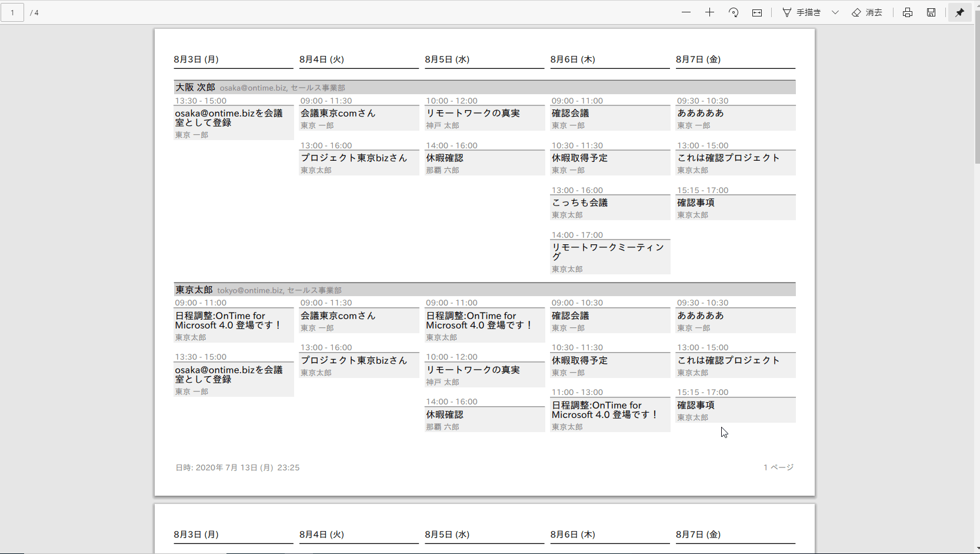This screenshot has width=980, height=554.
Task: Activate the 消去 eraser tool
Action: pos(867,12)
